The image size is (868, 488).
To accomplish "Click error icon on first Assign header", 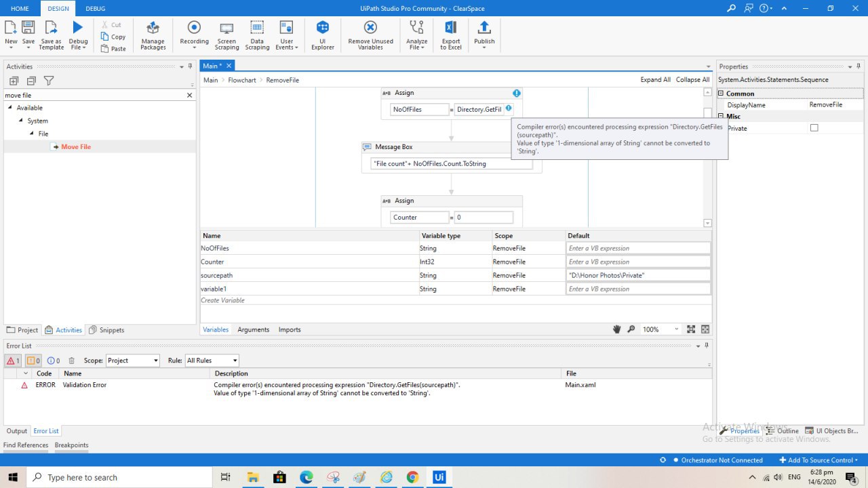I will tap(517, 93).
